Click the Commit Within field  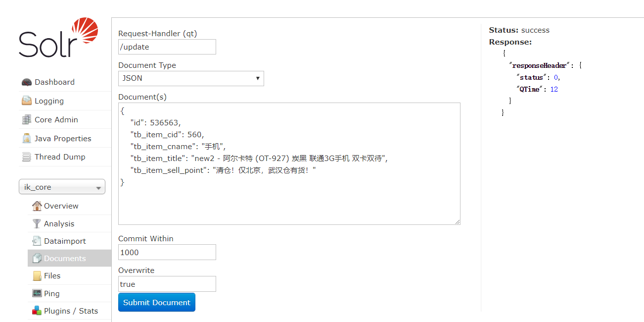(167, 252)
